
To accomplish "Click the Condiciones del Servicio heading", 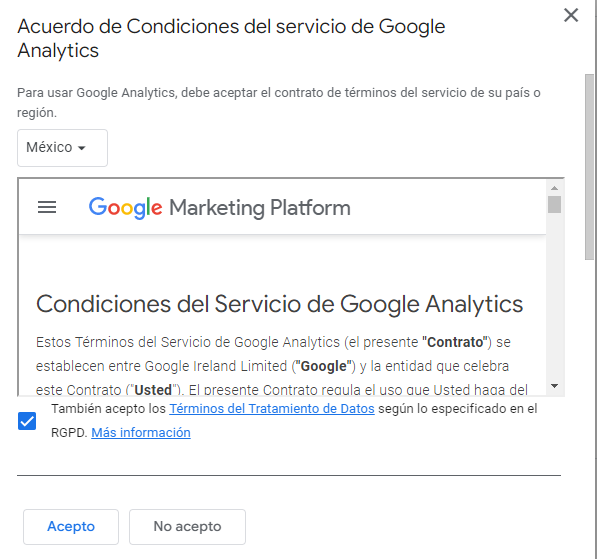I will click(x=279, y=304).
